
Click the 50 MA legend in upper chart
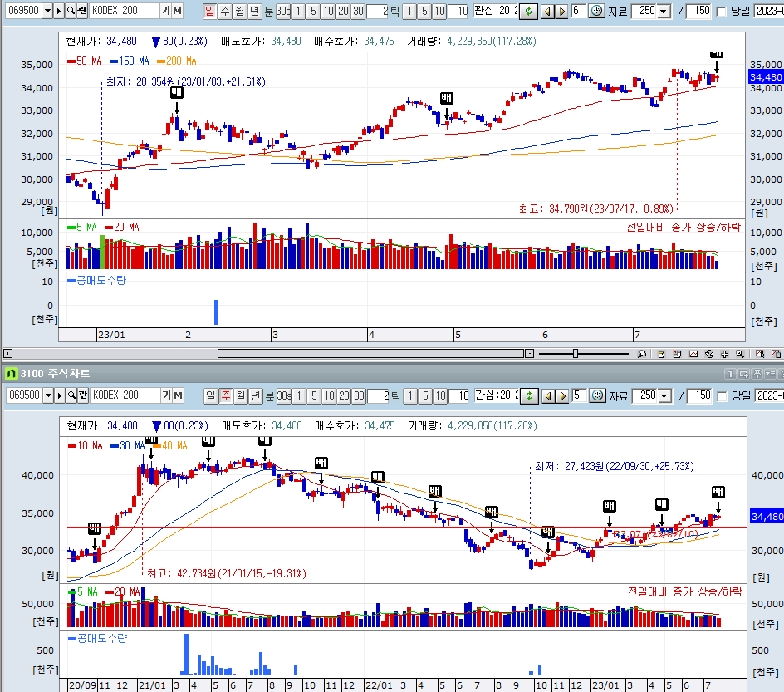pyautogui.click(x=85, y=61)
